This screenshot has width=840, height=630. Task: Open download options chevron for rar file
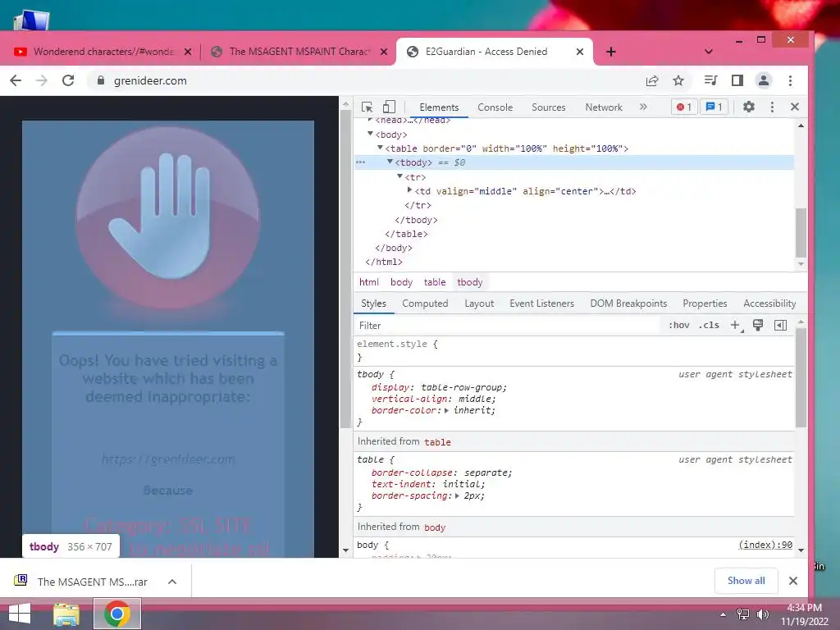[172, 582]
